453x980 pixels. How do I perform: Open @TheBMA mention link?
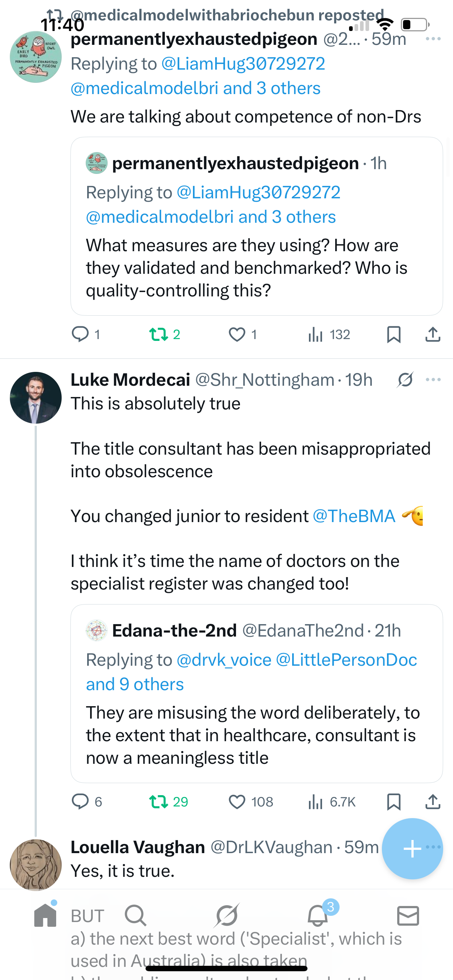pyautogui.click(x=354, y=516)
